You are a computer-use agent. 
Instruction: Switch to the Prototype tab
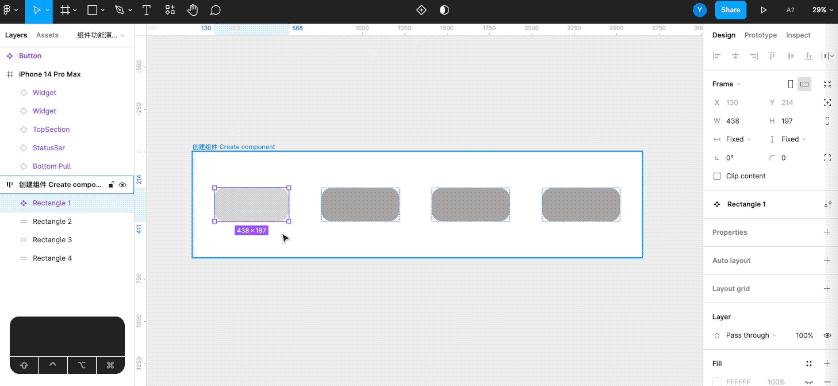click(x=761, y=35)
